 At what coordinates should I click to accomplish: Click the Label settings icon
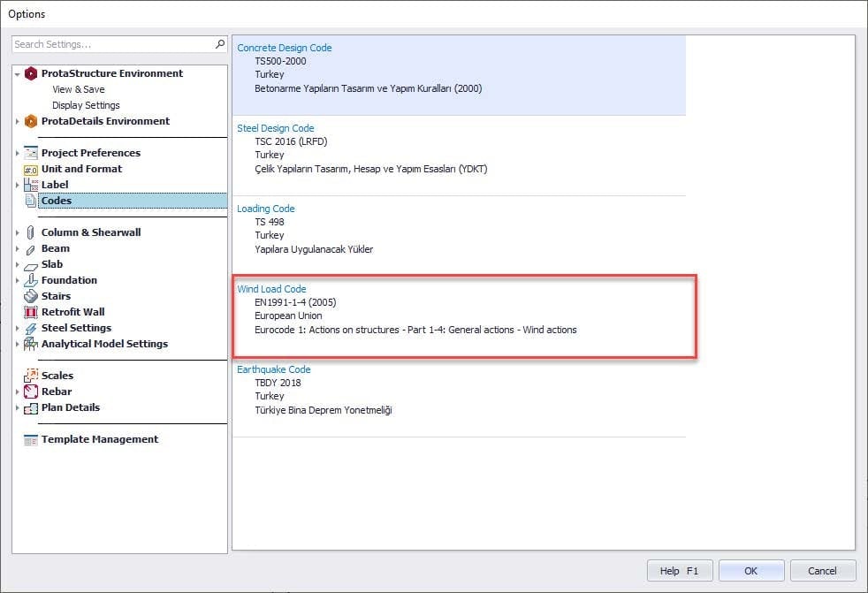(x=31, y=185)
